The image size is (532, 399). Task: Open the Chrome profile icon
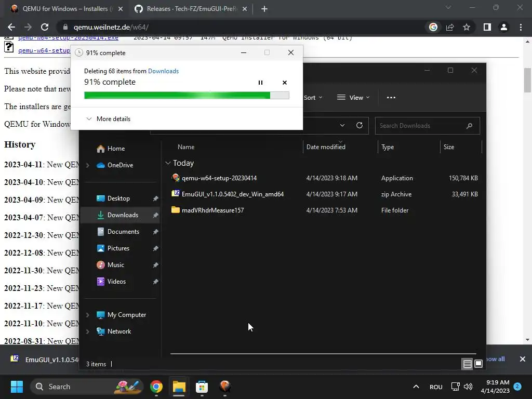(504, 27)
